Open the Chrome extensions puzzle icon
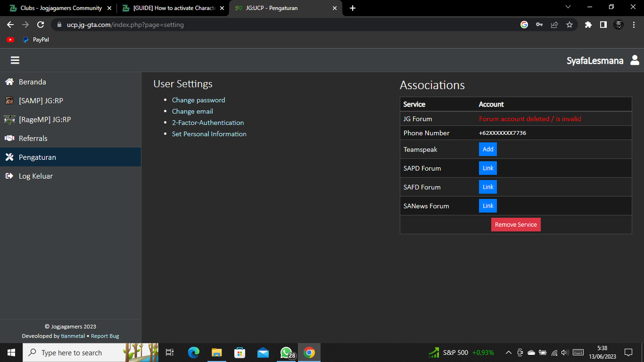 point(588,25)
